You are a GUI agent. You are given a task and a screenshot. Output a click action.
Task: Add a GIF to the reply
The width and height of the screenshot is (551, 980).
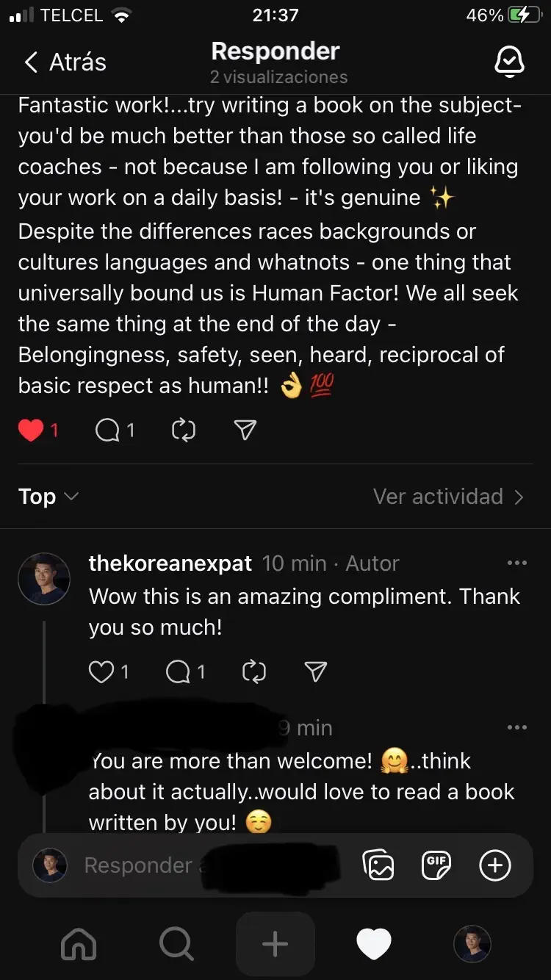(x=436, y=865)
